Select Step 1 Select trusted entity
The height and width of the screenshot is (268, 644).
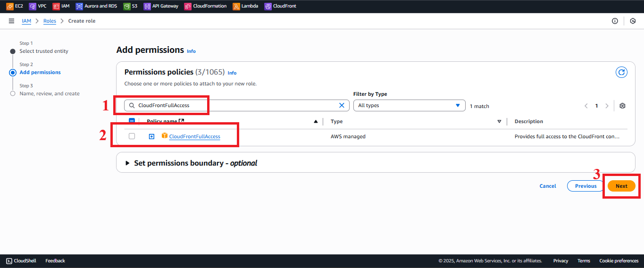pos(44,51)
